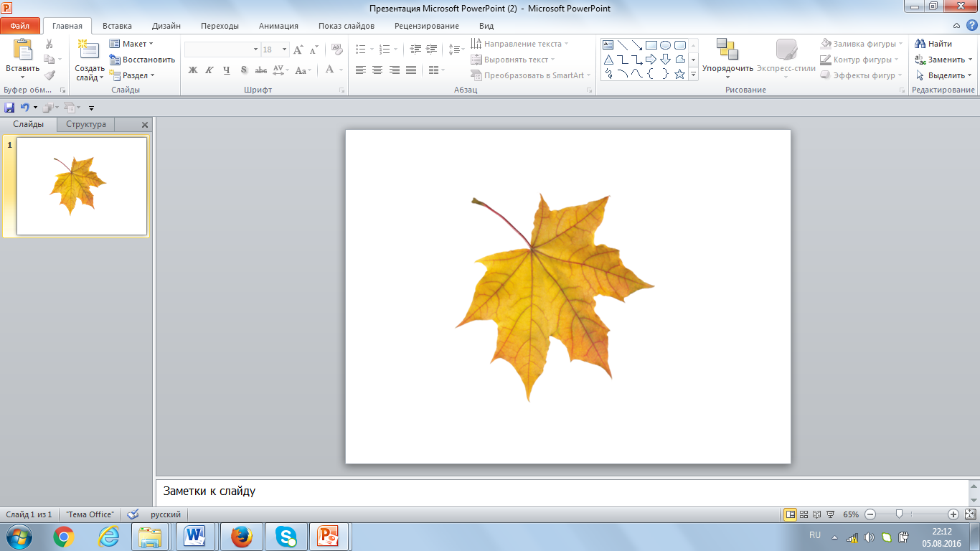Center the text in the Абзац group
980x551 pixels.
pyautogui.click(x=377, y=70)
